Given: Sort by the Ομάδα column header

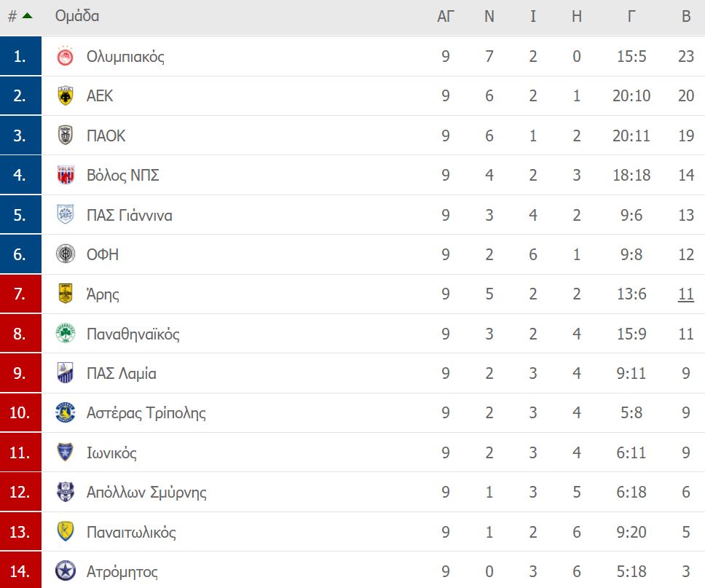Looking at the screenshot, I should click(77, 16).
